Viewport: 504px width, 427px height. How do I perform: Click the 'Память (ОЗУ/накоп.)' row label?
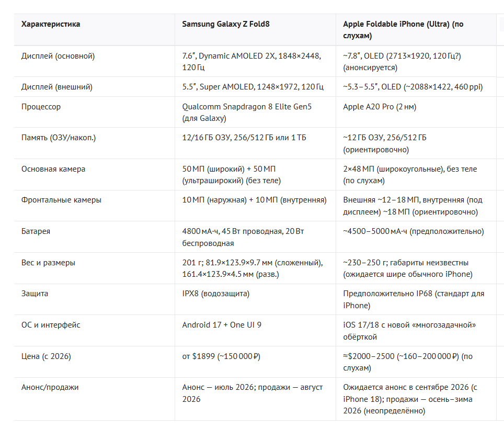(59, 138)
